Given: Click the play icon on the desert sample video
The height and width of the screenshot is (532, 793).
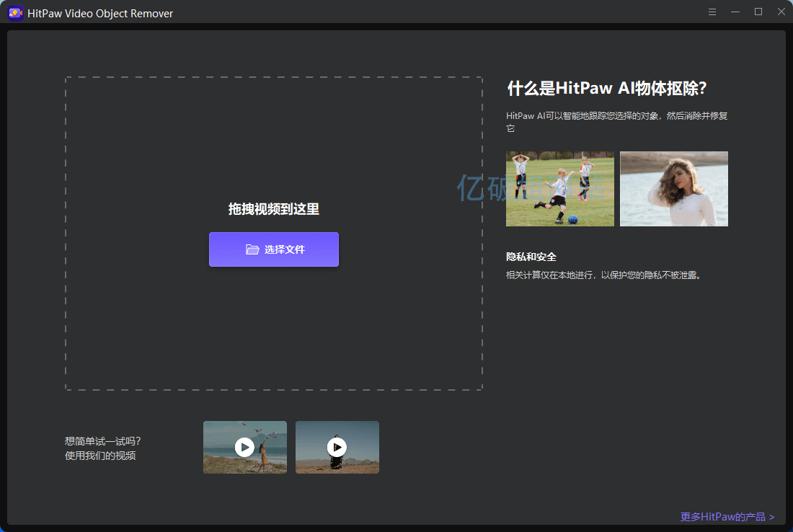Looking at the screenshot, I should pyautogui.click(x=337, y=447).
